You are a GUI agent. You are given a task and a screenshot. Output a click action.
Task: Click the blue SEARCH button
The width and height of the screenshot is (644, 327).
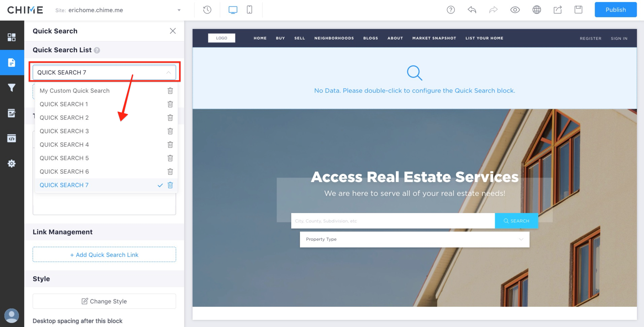click(516, 221)
